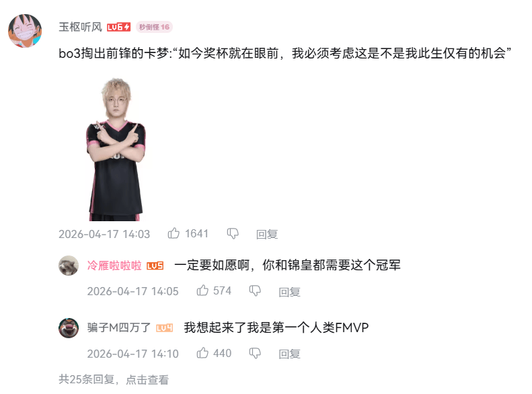Viewport: 532px width, 394px height.
Task: Reply to 骗子M四万了's comment
Action: pos(289,354)
